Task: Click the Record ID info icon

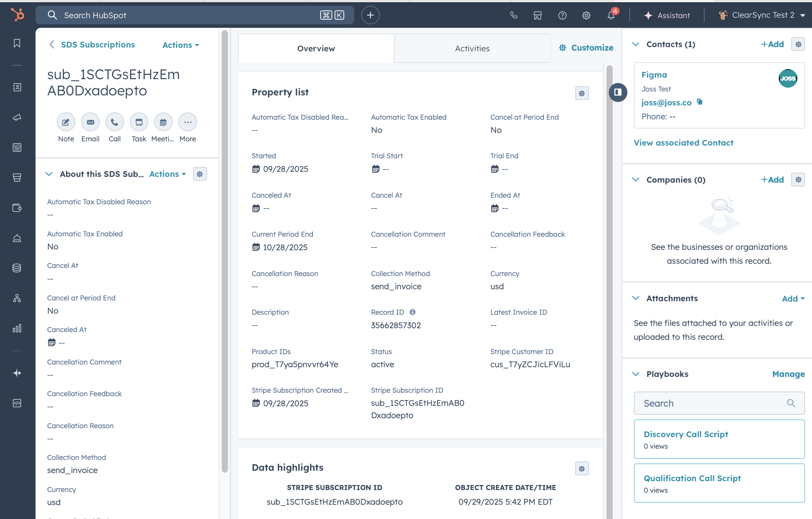Action: point(413,312)
